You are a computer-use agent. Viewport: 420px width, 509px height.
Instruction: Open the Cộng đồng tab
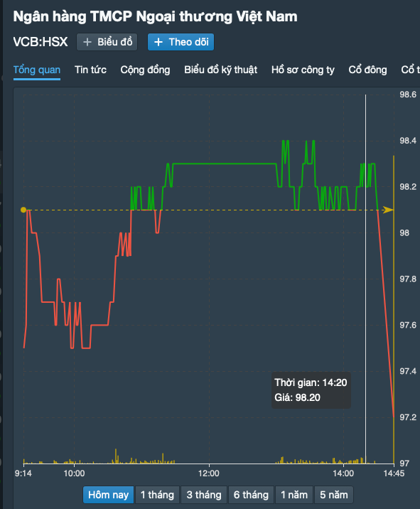145,70
